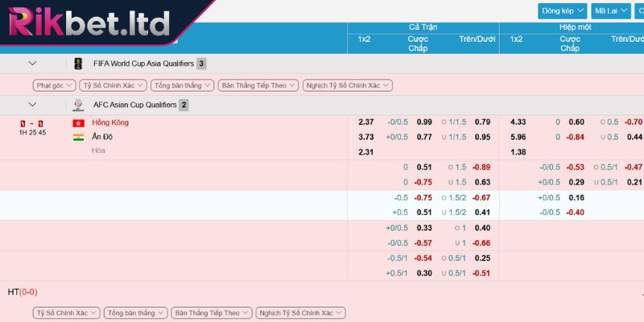Click the FIFA World Cup trophy icon
The image size is (644, 322).
pyautogui.click(x=77, y=64)
